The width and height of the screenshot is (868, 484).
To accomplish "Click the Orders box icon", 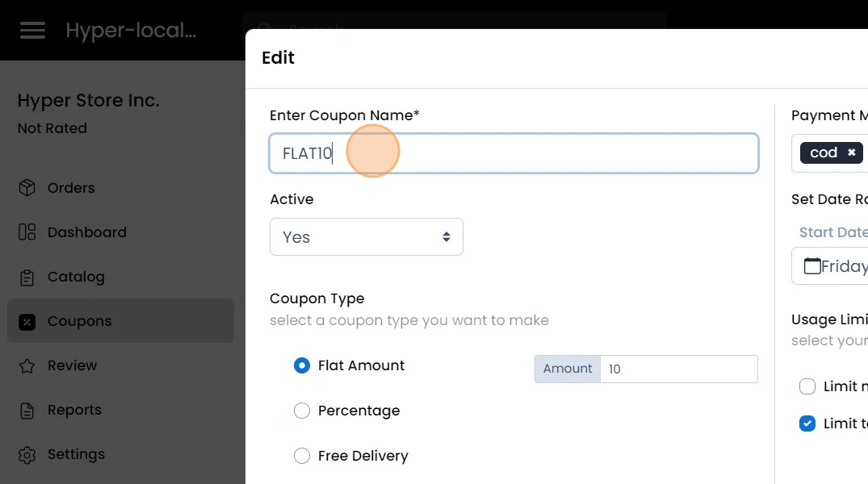I will click(27, 188).
